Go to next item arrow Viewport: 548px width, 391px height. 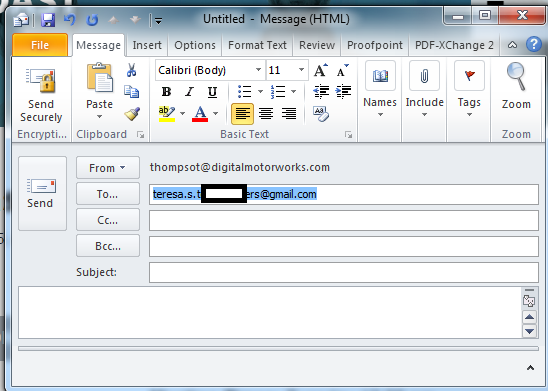click(135, 20)
